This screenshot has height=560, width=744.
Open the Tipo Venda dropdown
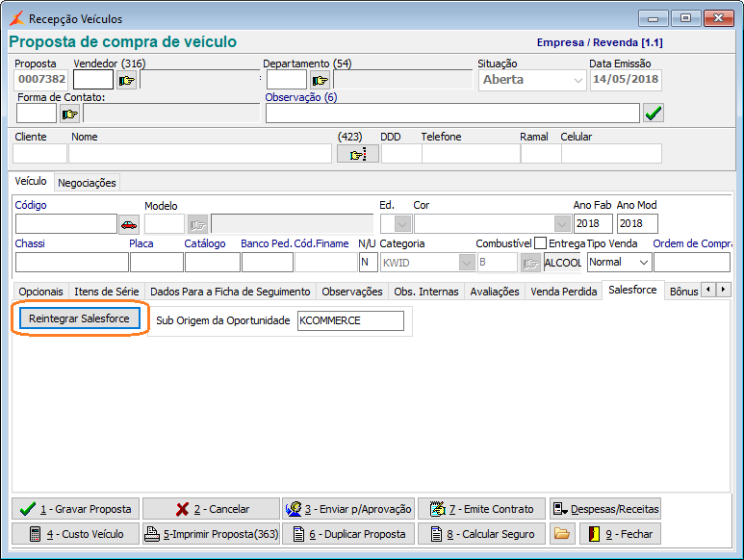click(x=644, y=263)
